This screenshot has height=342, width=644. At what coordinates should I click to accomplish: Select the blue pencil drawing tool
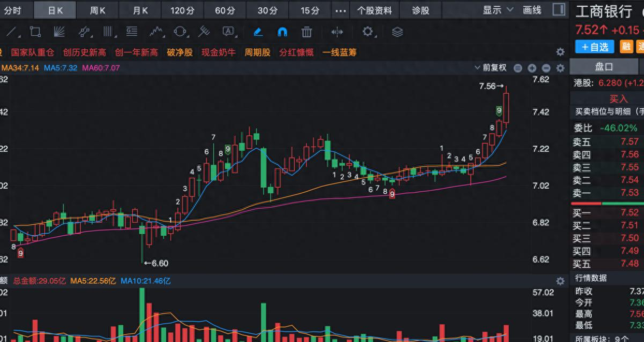point(257,32)
